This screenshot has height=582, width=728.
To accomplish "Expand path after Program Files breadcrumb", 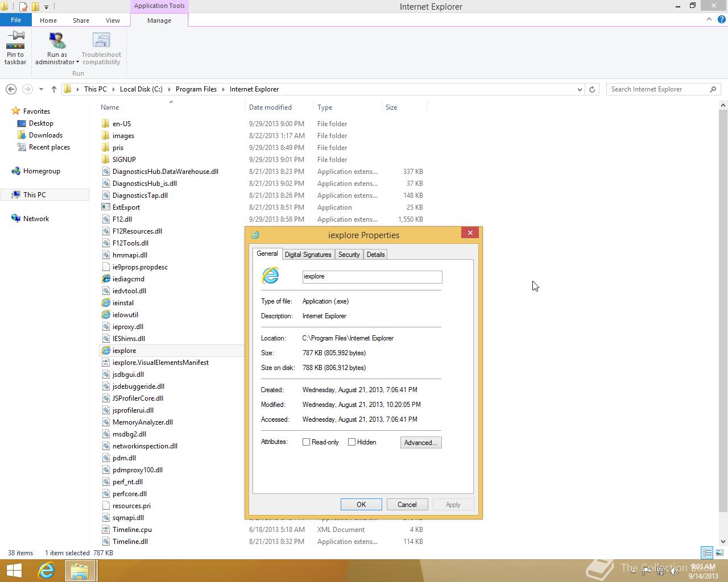I will [x=223, y=89].
